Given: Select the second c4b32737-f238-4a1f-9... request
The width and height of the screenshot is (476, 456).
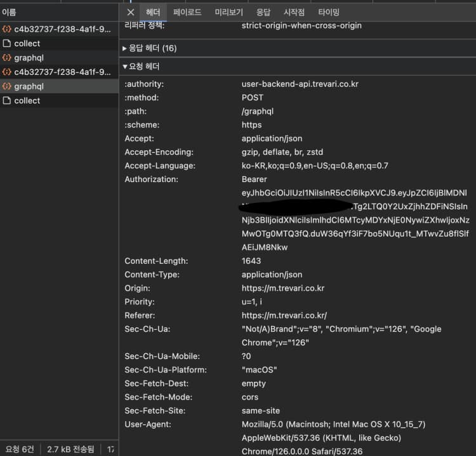Looking at the screenshot, I should 59,72.
